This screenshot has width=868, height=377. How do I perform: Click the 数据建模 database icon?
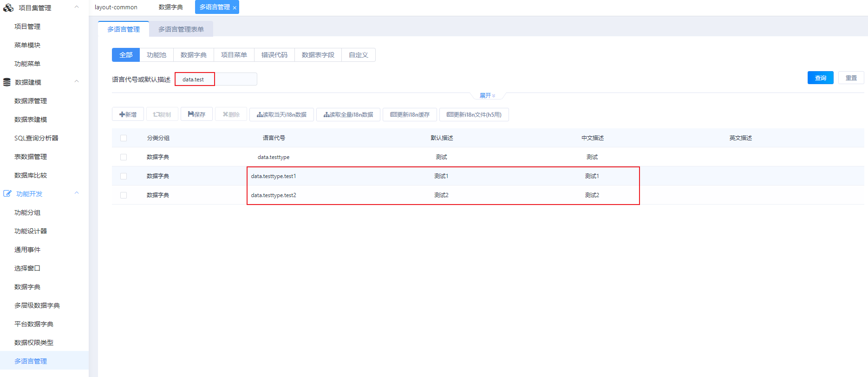[7, 82]
